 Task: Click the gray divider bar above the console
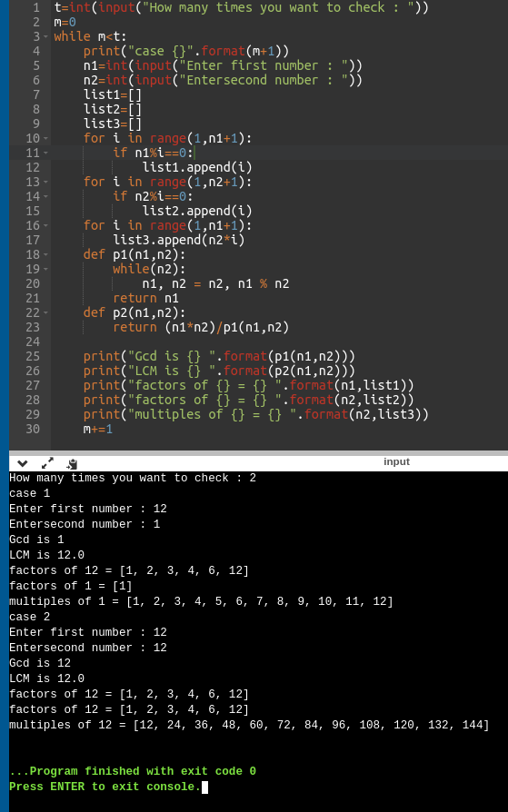coord(259,453)
